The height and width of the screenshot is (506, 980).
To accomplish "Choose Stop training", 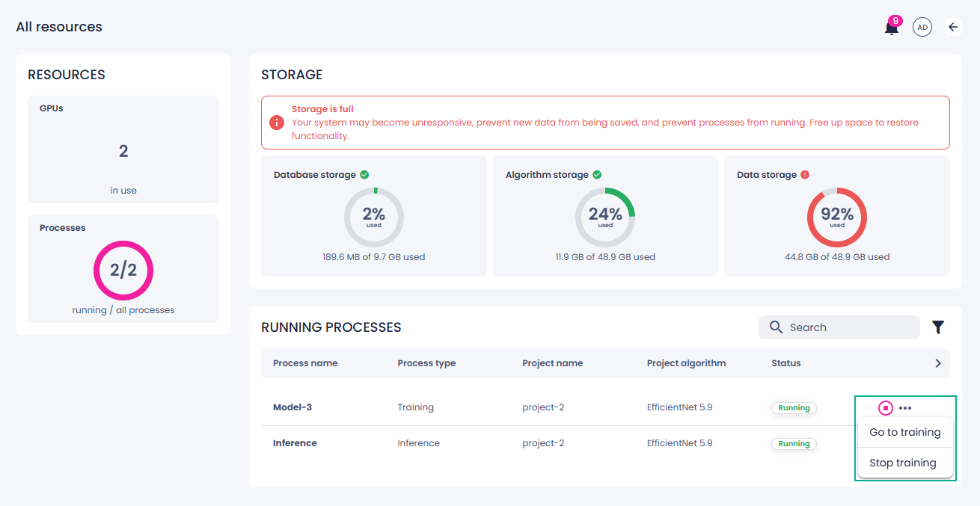I will pos(905,463).
